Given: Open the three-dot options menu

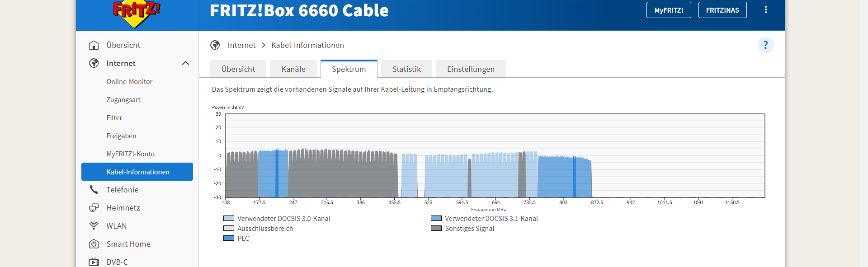Looking at the screenshot, I should (765, 10).
